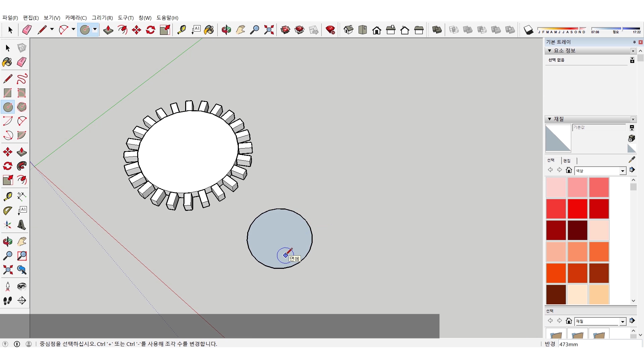Toggle the 요소 정보 details button
This screenshot has height=362, width=644.
pos(632,60)
